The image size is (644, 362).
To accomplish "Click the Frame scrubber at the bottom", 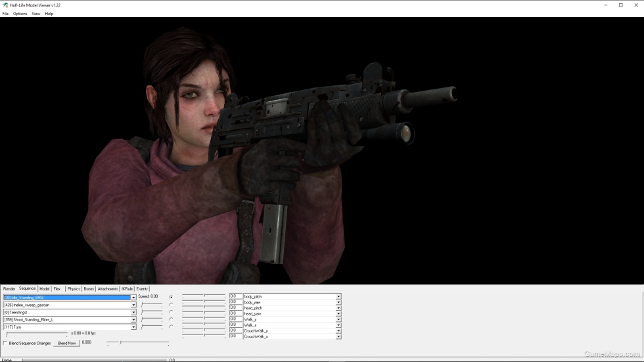I will pos(95,360).
